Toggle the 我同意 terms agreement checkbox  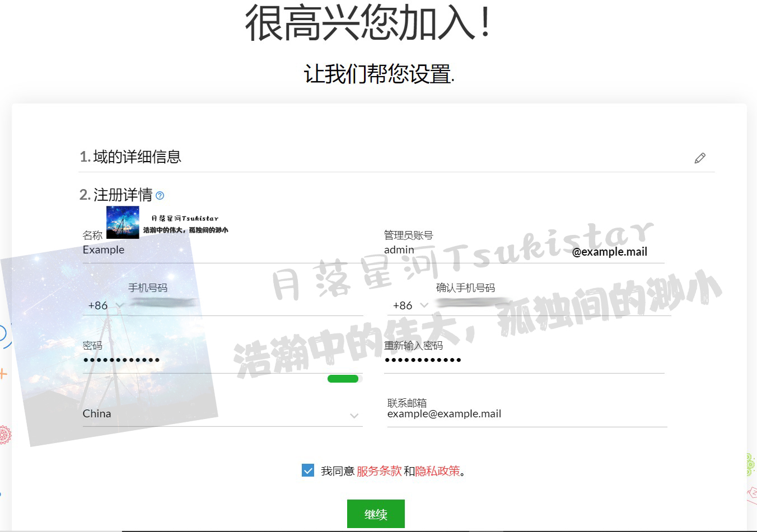(308, 470)
